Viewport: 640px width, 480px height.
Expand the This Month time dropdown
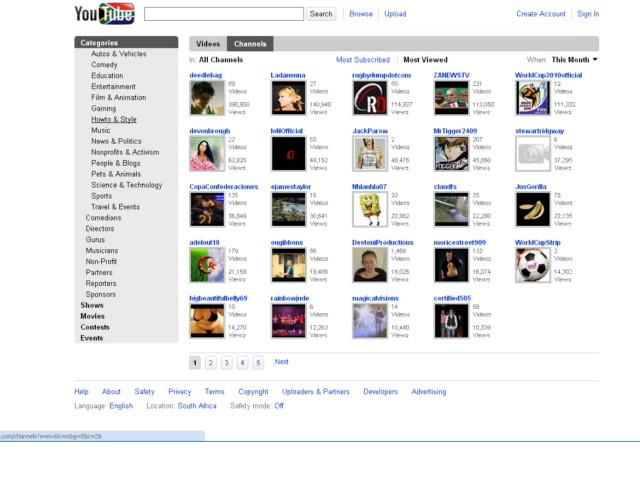pyautogui.click(x=575, y=60)
